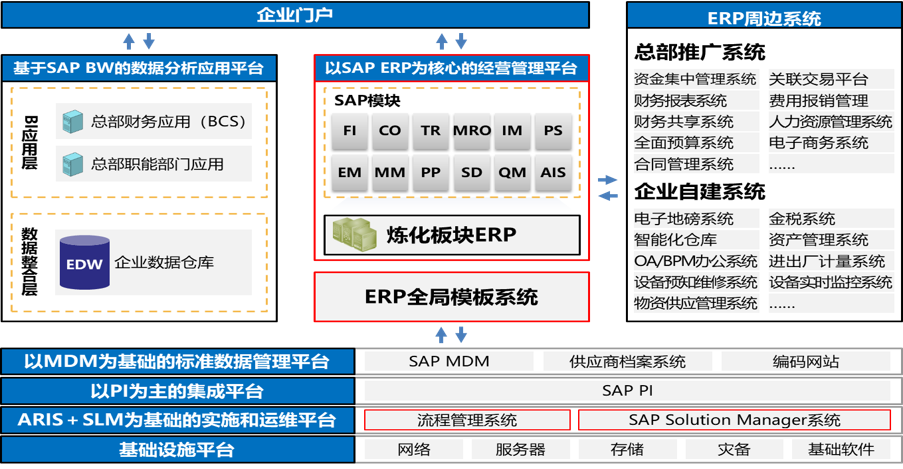Viewport: 903px width, 469px height.
Task: Select the FI module tile
Action: pyautogui.click(x=350, y=130)
